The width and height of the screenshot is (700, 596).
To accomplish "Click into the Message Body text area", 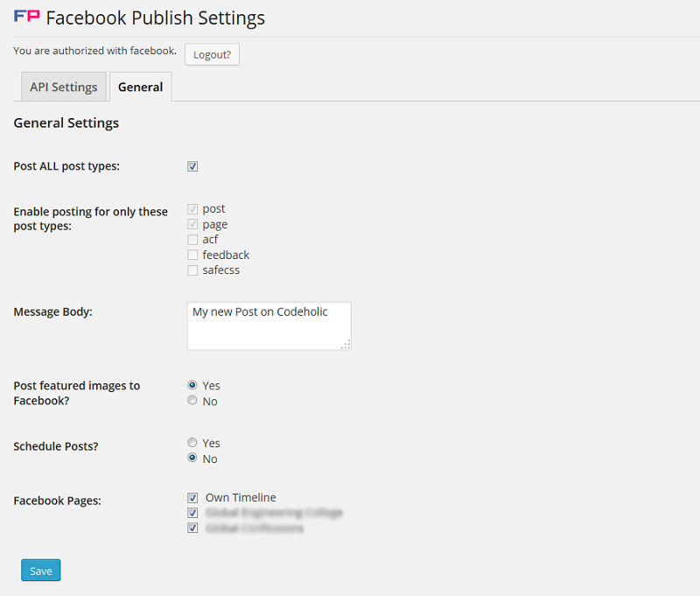I will [x=269, y=326].
